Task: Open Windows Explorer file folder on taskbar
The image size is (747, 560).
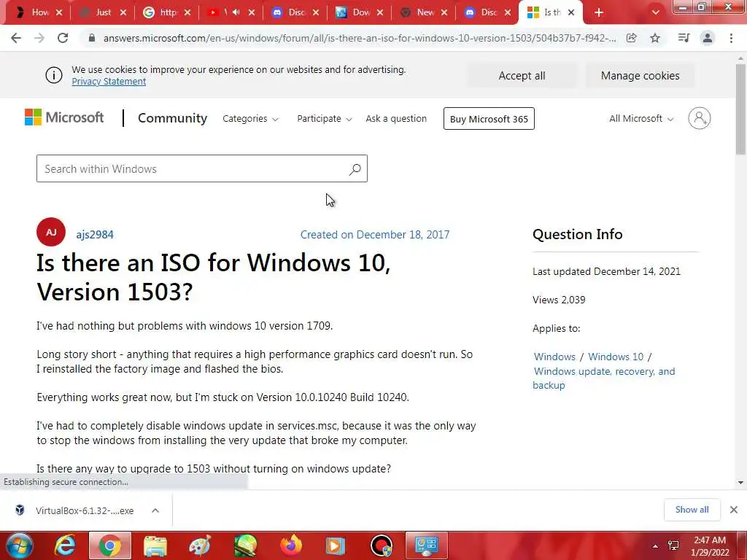Action: [x=155, y=545]
